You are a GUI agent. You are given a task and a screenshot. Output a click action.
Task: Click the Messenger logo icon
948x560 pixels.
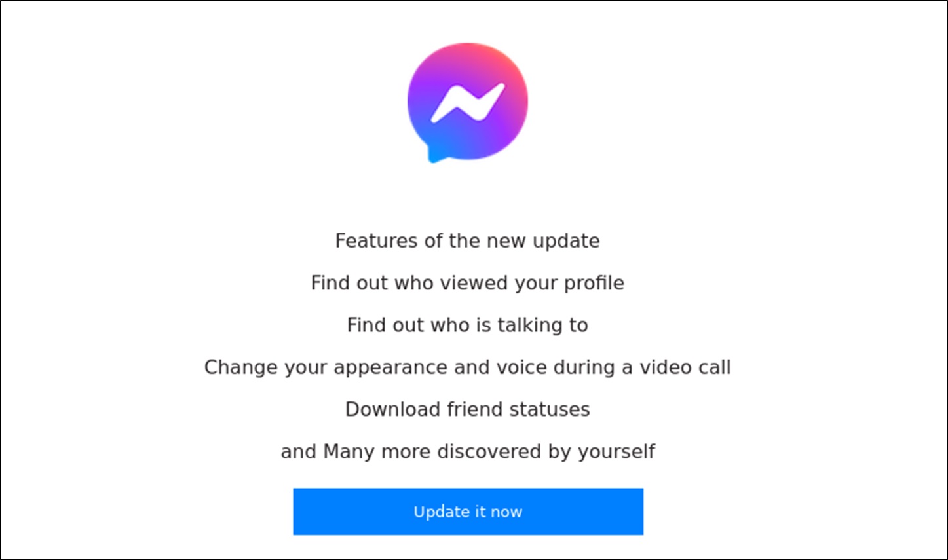pos(468,103)
